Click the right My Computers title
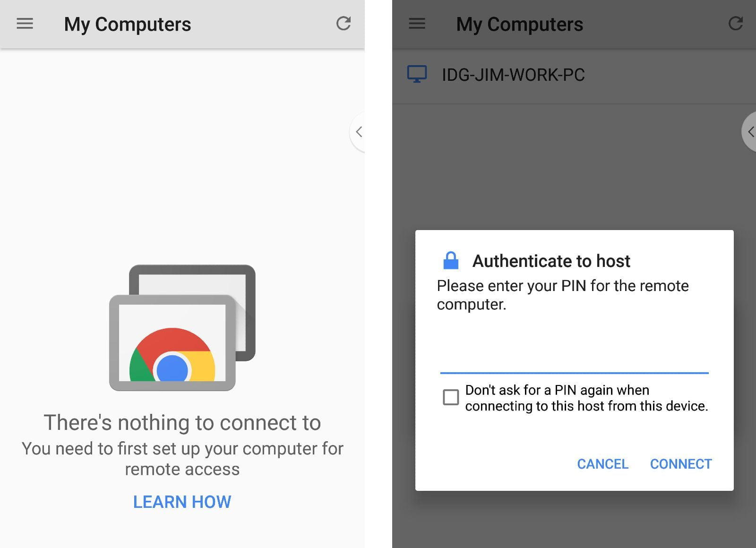This screenshot has height=548, width=756. point(520,24)
